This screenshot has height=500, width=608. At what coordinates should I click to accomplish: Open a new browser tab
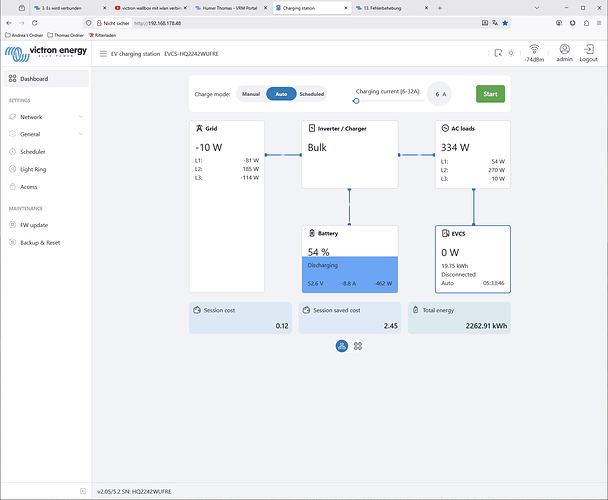click(x=440, y=8)
